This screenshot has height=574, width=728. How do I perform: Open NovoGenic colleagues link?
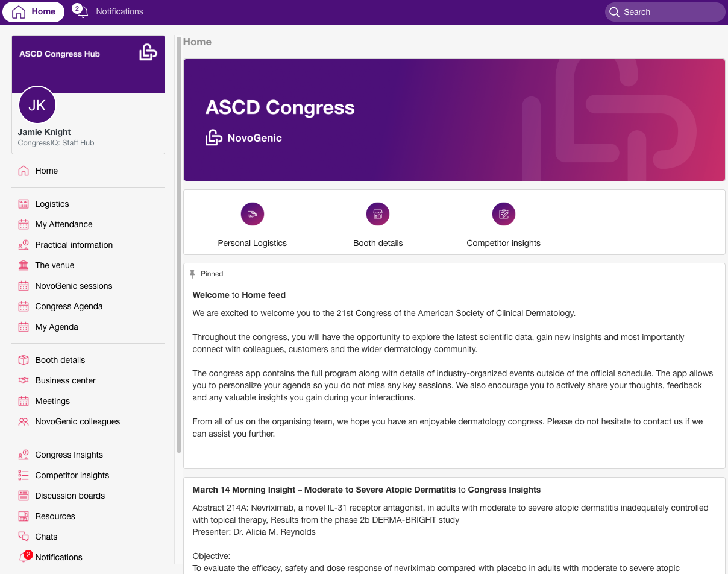tap(78, 421)
